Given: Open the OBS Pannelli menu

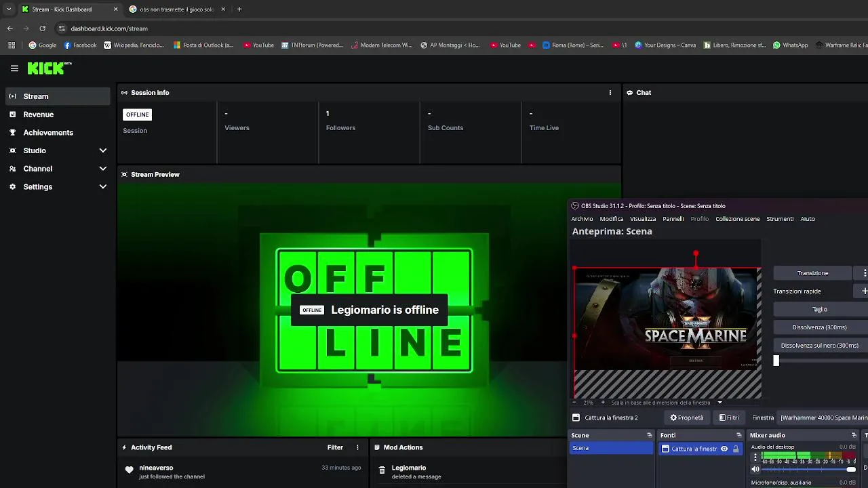Looking at the screenshot, I should (x=673, y=219).
